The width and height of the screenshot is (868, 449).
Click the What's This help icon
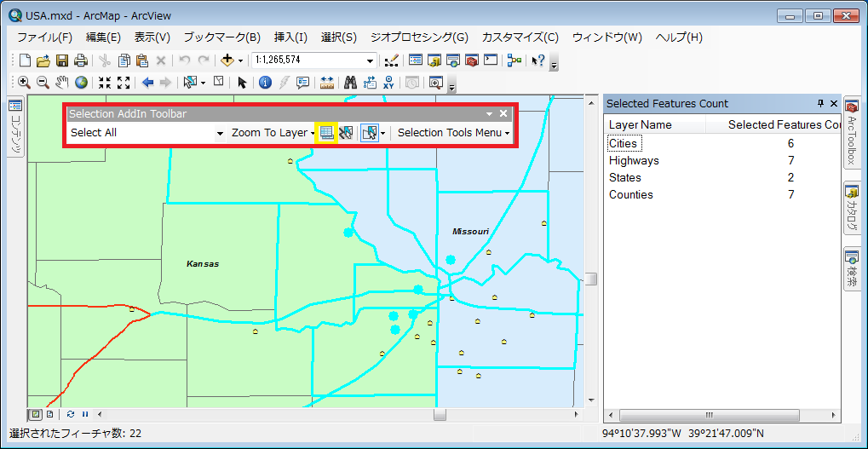538,60
